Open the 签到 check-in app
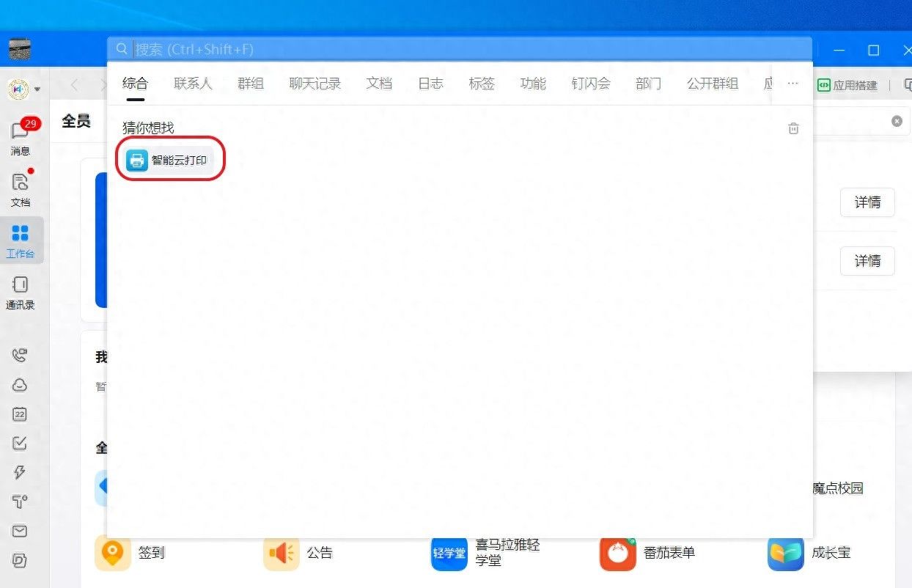 (132, 553)
